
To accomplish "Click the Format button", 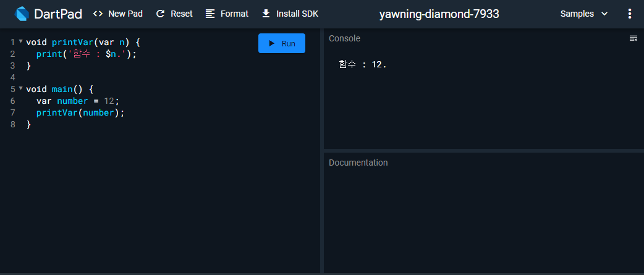I will [227, 14].
